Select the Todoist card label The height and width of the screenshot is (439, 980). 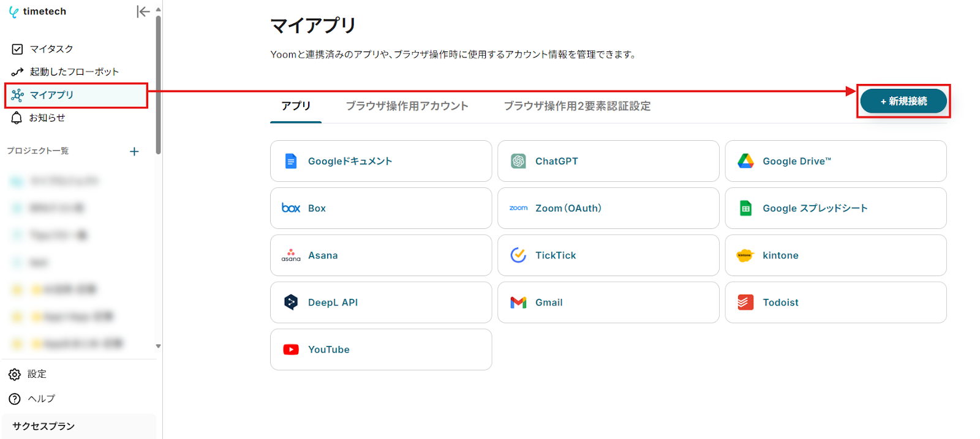pyautogui.click(x=780, y=302)
